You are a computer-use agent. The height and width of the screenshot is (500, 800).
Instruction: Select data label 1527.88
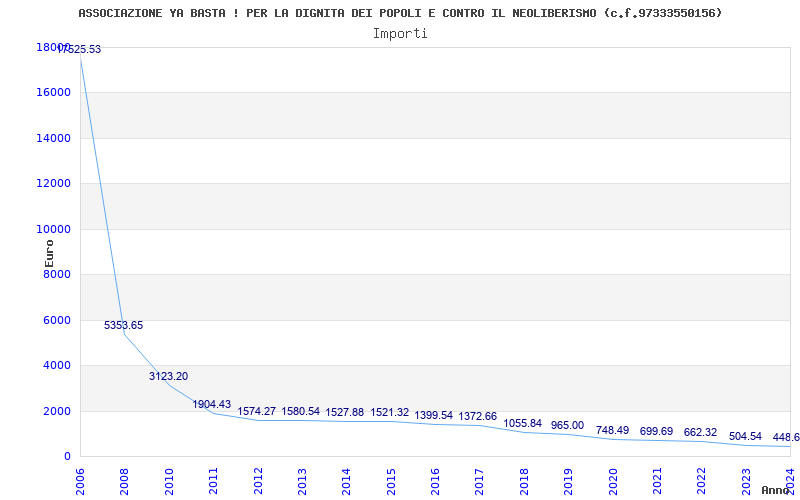345,412
